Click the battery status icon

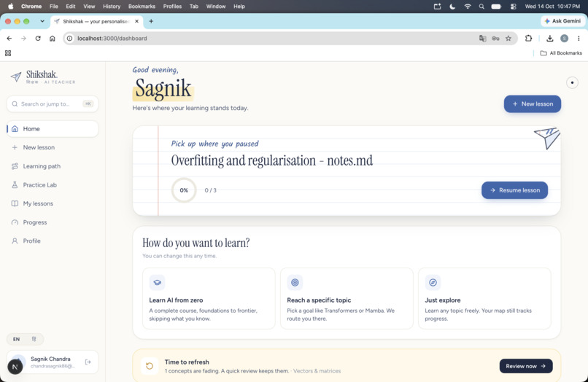click(496, 7)
